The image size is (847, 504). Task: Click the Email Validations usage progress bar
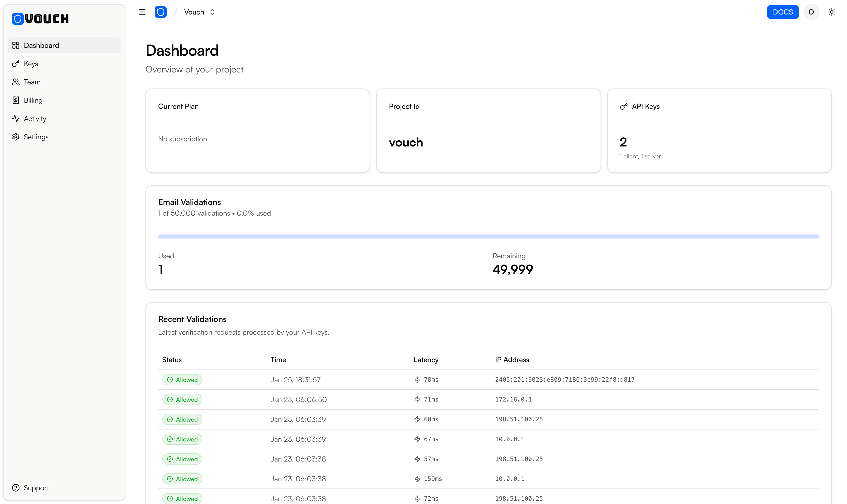click(488, 236)
